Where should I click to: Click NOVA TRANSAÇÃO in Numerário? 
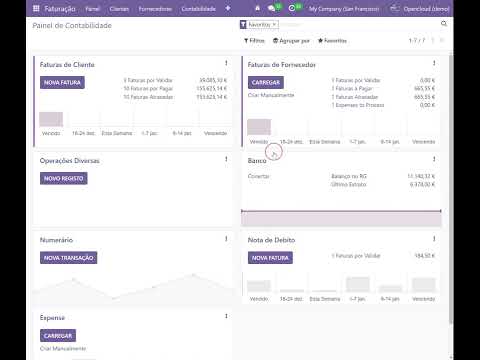click(x=68, y=258)
